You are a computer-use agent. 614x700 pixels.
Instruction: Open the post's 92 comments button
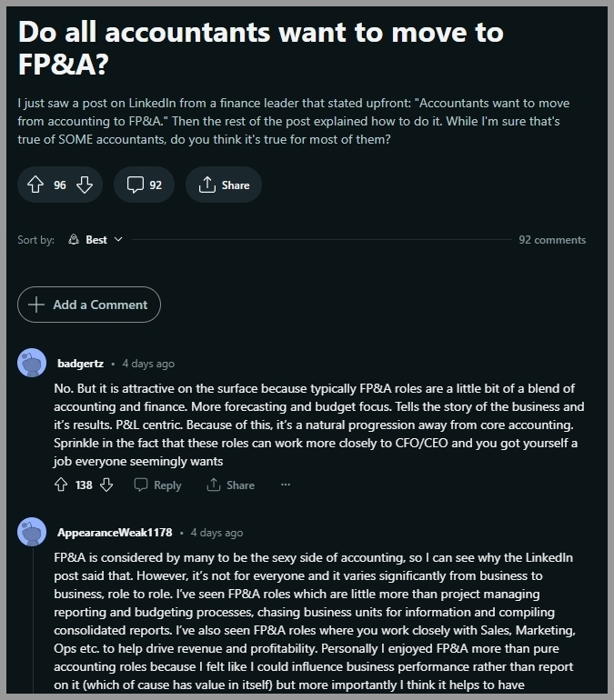(x=145, y=185)
